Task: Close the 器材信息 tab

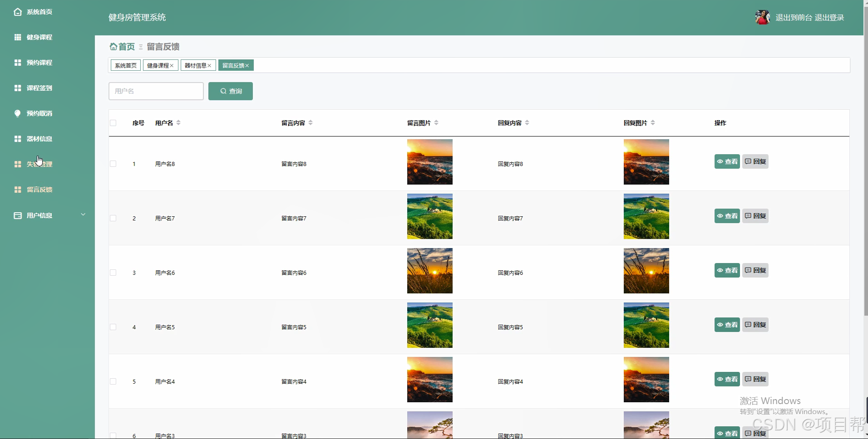Action: click(209, 66)
